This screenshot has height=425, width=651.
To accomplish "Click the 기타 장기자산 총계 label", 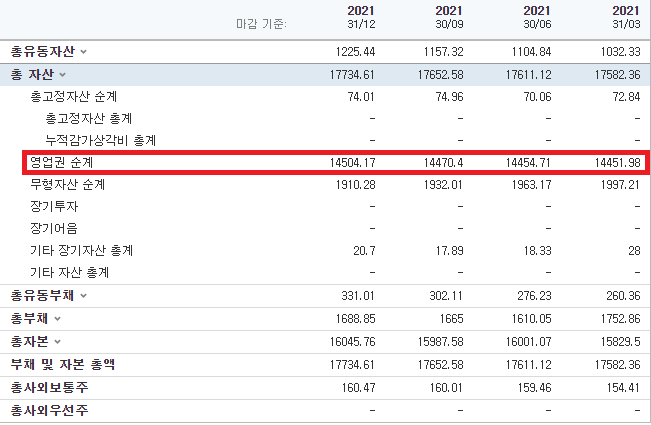I will click(81, 250).
